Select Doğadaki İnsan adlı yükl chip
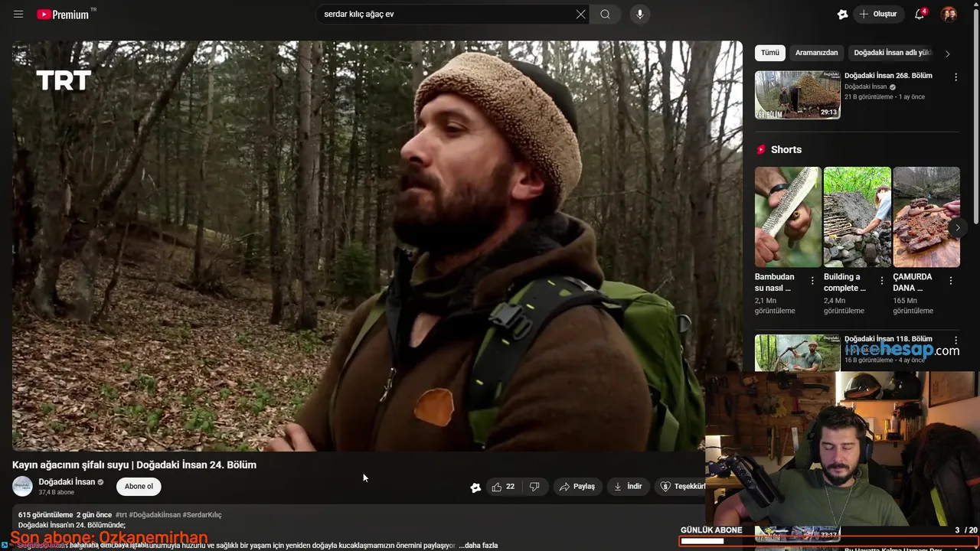The width and height of the screenshot is (980, 551). (893, 53)
